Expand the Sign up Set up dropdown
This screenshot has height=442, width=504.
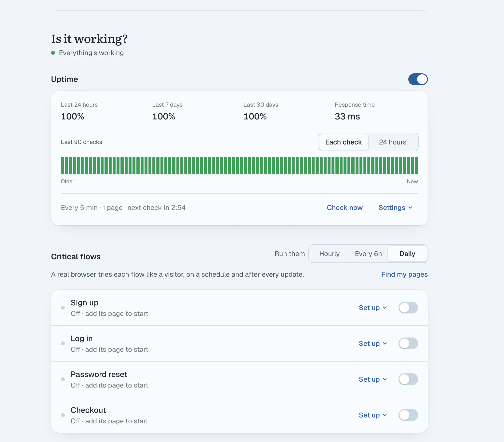pyautogui.click(x=373, y=308)
